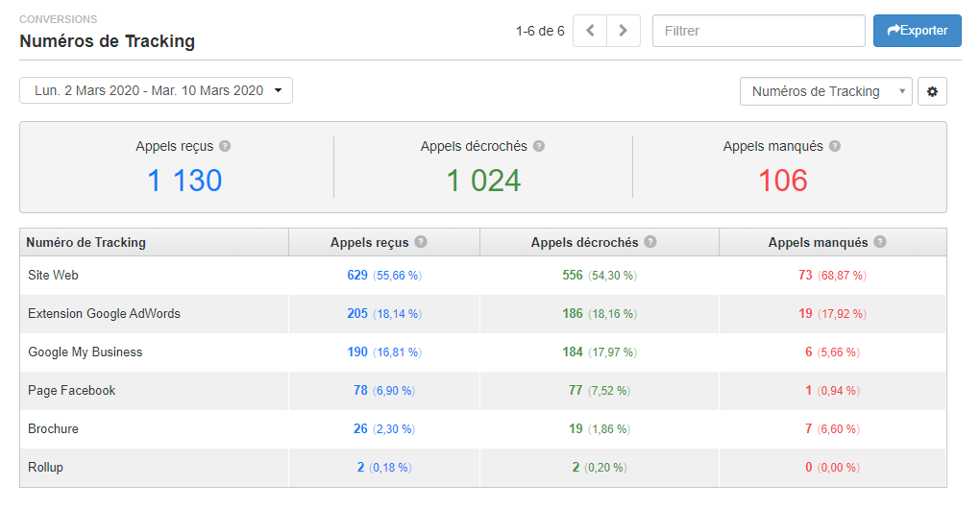
Task: Click the 1-6 de 6 pagination text
Action: pyautogui.click(x=540, y=31)
